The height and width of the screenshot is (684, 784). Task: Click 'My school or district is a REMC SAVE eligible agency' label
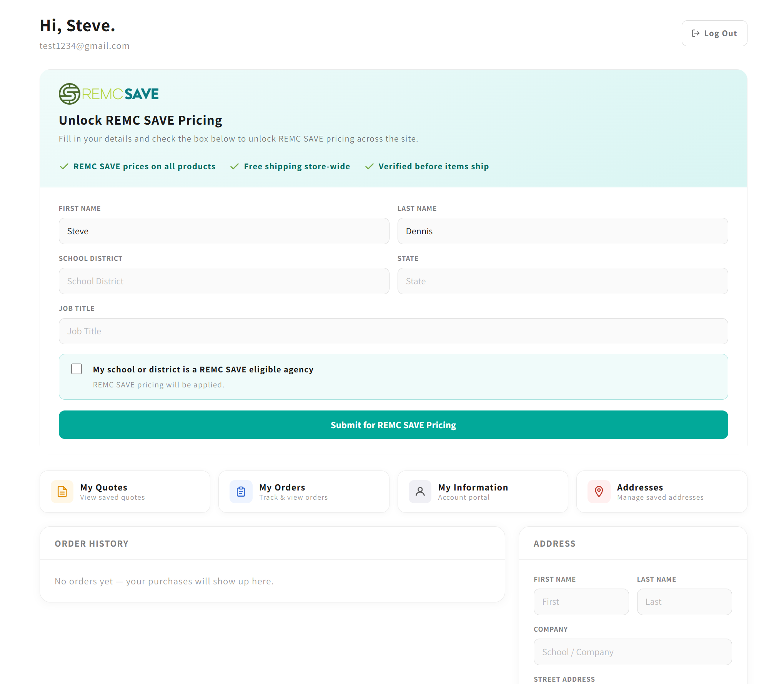click(x=203, y=369)
